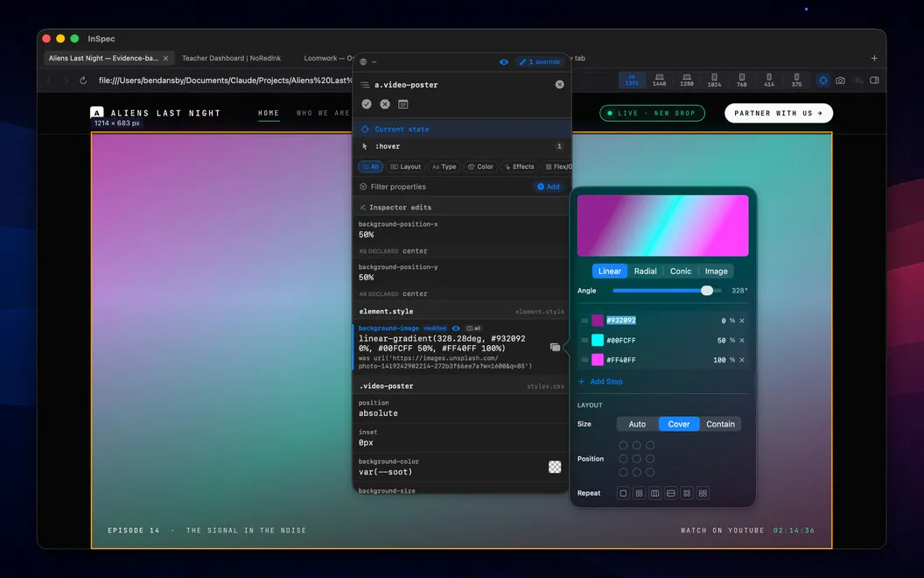Select the 414 phone viewport preset
This screenshot has width=924, height=578.
pos(769,81)
